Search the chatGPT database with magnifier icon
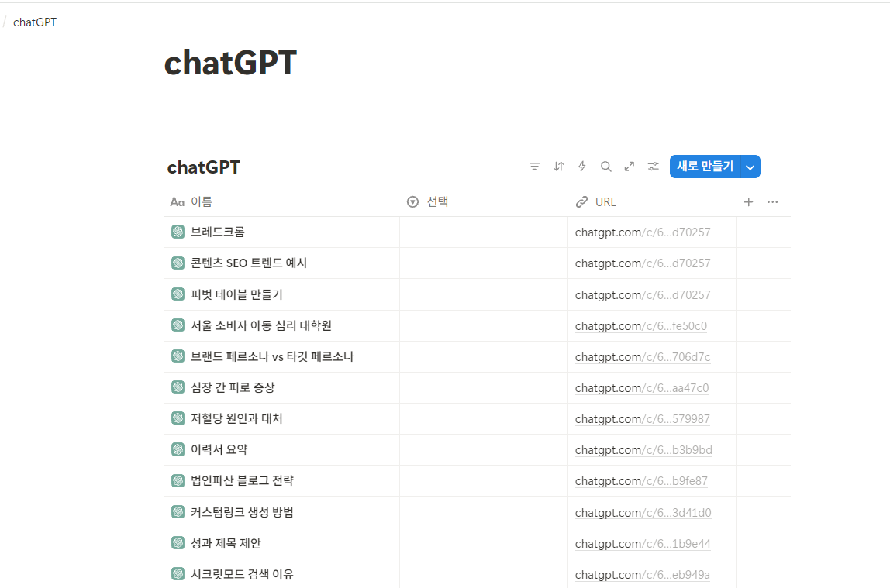The width and height of the screenshot is (890, 588). click(x=605, y=166)
